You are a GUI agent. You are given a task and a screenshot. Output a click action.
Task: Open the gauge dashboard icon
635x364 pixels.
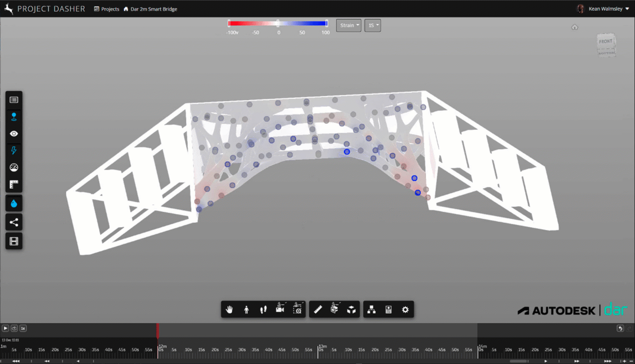(x=14, y=167)
